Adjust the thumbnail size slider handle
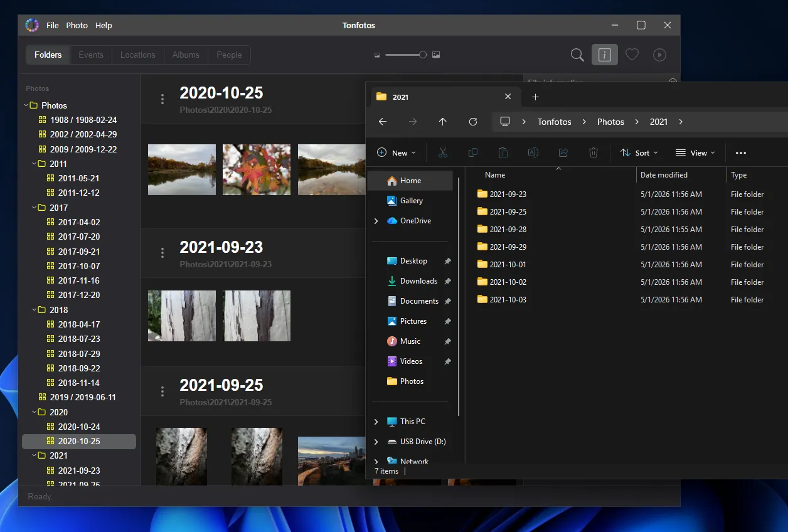This screenshot has height=532, width=788. (x=423, y=55)
